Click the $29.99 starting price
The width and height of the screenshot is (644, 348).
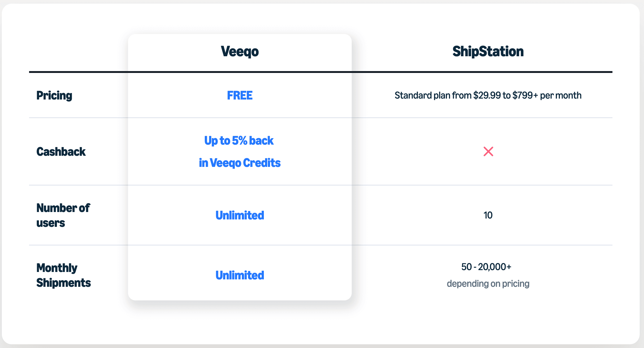487,95
